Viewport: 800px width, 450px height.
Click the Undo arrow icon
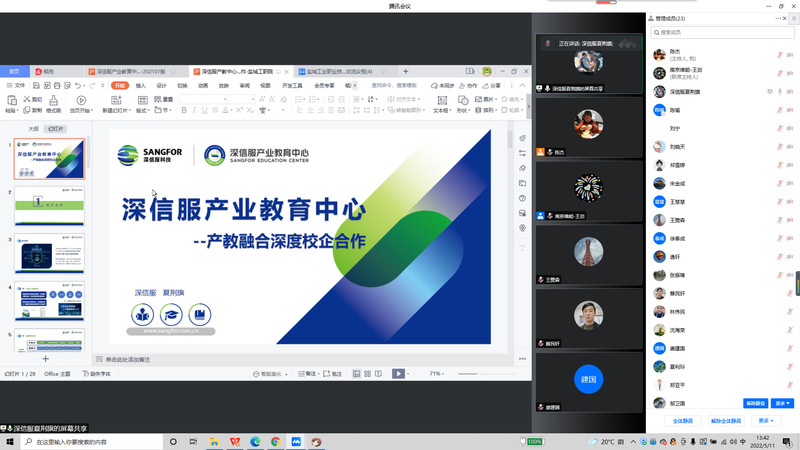78,85
